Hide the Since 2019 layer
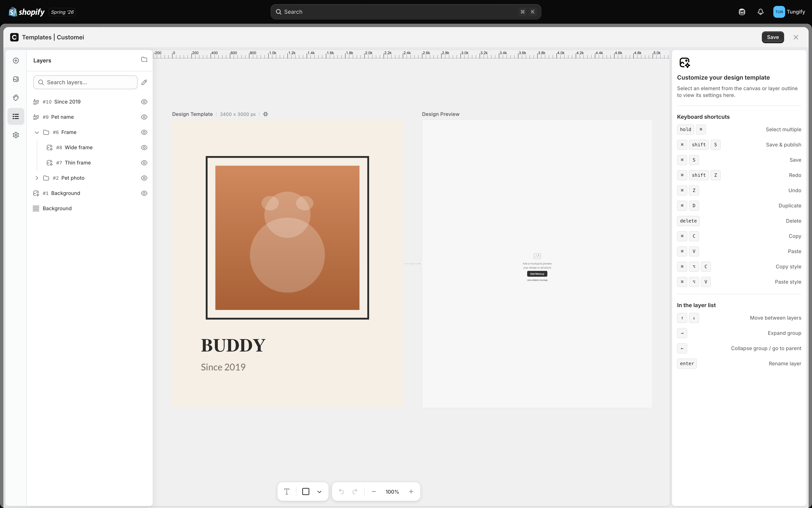The width and height of the screenshot is (812, 508). coord(144,102)
